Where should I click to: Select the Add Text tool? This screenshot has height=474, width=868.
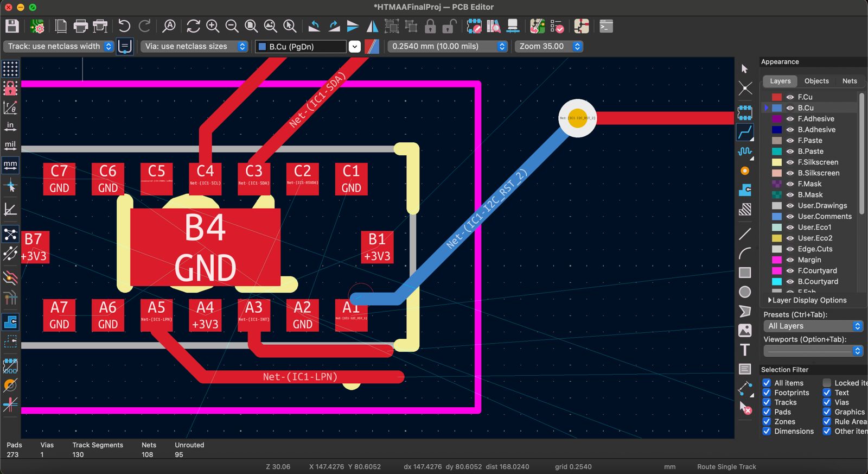click(745, 350)
